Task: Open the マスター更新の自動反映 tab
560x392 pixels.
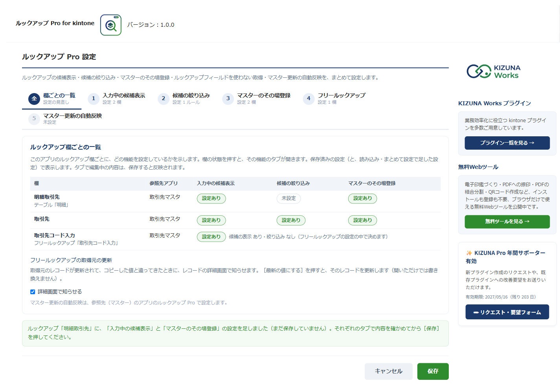Action: [65, 119]
